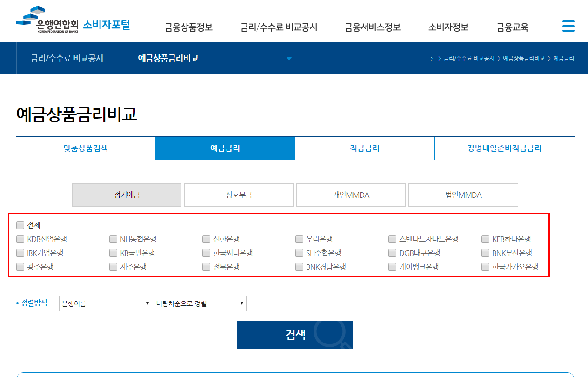Enable the 광주은행 checkbox
Image resolution: width=588 pixels, height=377 pixels.
(20, 267)
